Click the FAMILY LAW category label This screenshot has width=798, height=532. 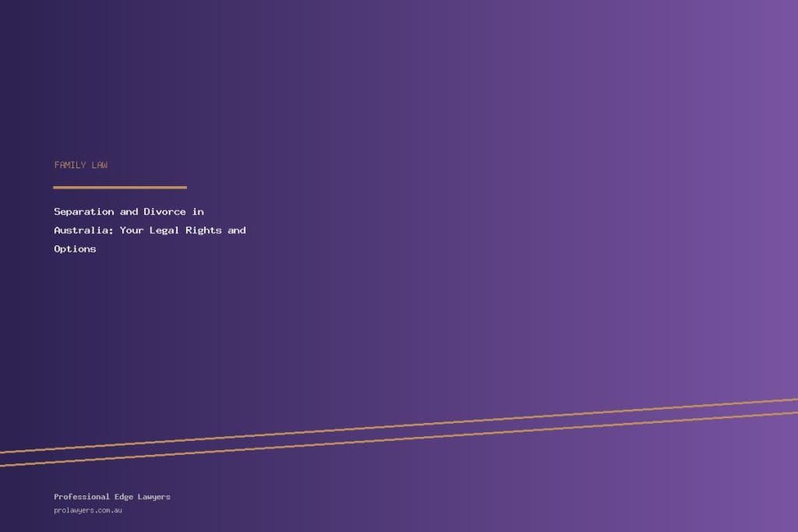coord(81,165)
